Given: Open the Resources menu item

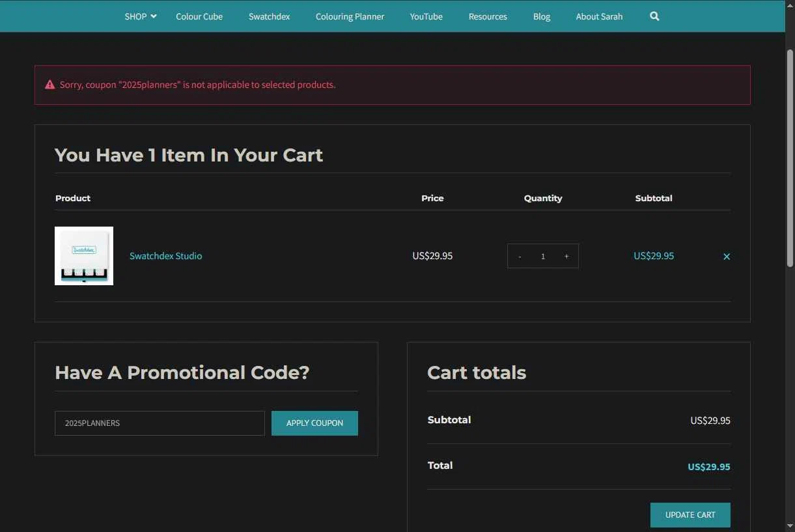Looking at the screenshot, I should (488, 16).
